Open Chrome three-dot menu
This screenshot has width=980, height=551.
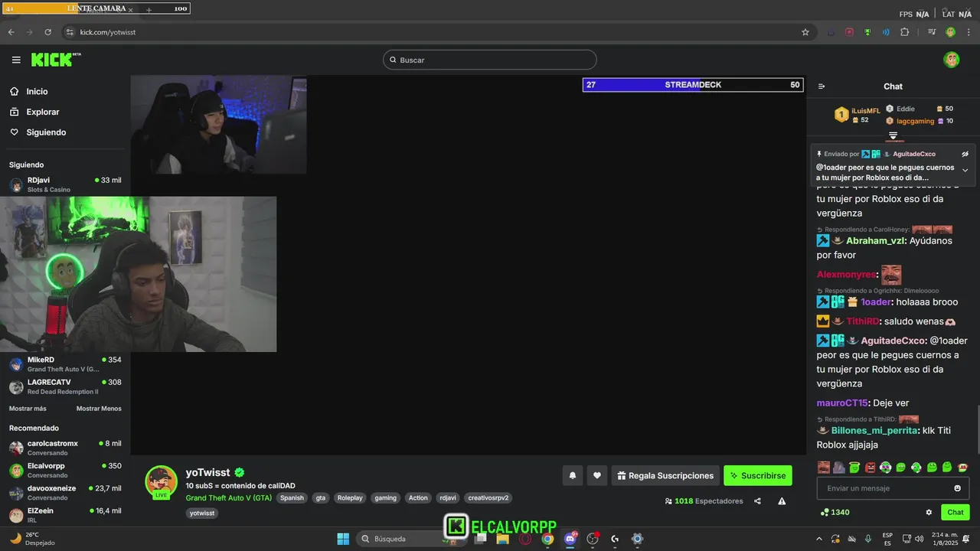(x=969, y=32)
